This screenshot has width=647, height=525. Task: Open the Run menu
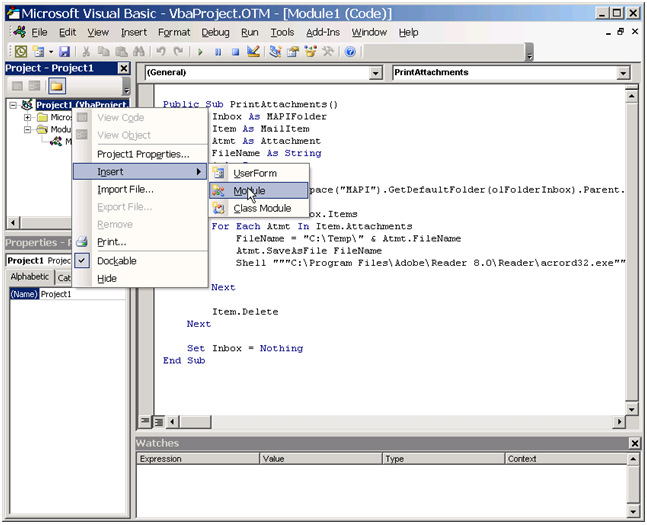pyautogui.click(x=250, y=32)
